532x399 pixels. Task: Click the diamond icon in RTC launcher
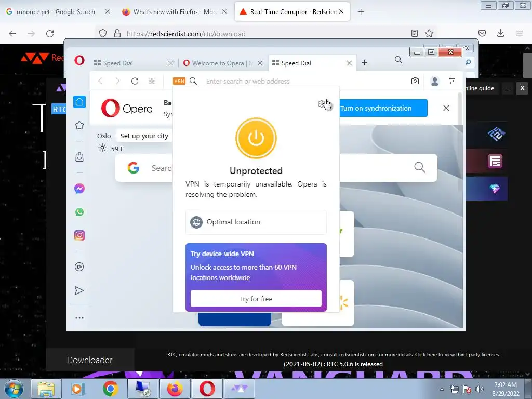495,189
